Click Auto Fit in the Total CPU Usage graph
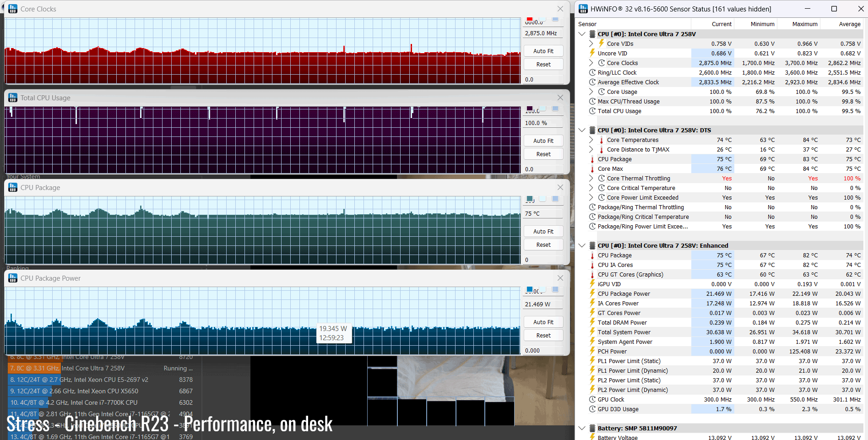This screenshot has width=868, height=440. tap(543, 141)
